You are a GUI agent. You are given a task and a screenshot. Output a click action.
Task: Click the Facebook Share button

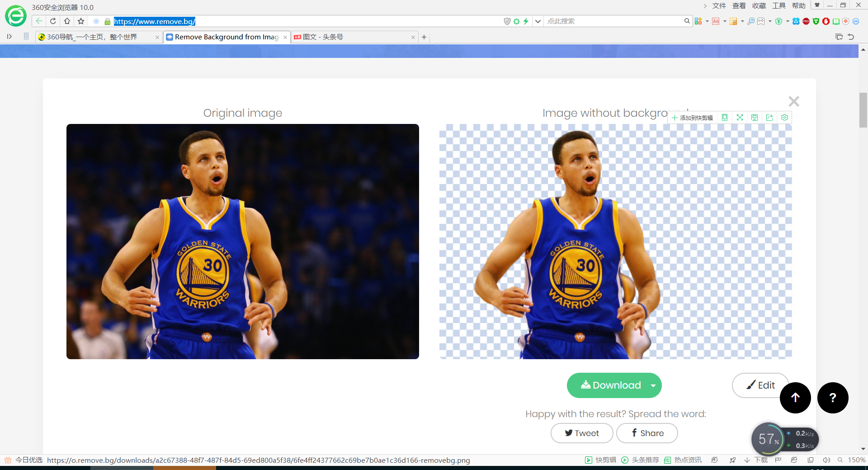click(647, 433)
